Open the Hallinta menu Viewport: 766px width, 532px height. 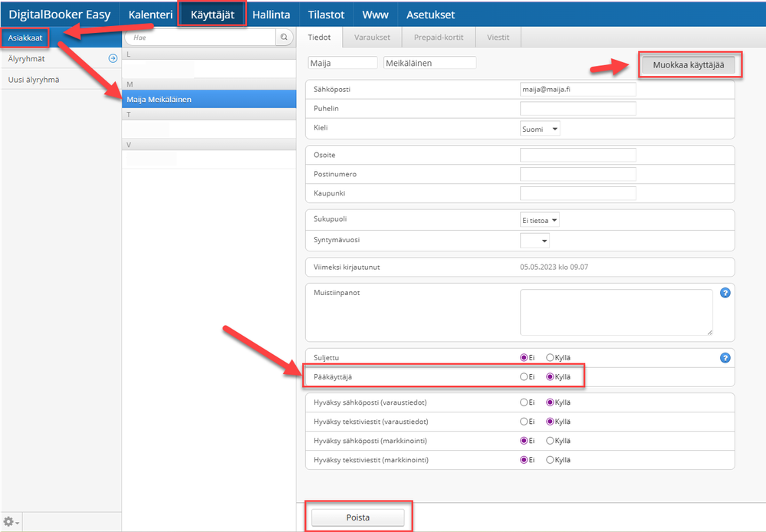(271, 14)
